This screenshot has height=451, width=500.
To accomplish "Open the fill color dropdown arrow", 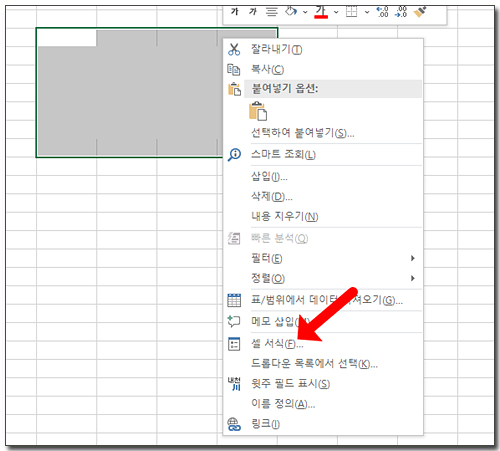I will point(305,12).
